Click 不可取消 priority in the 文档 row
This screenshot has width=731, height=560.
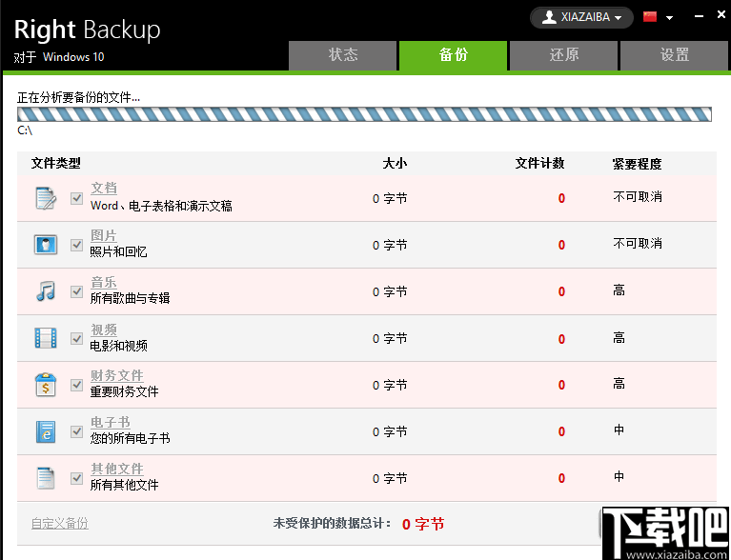click(x=638, y=196)
